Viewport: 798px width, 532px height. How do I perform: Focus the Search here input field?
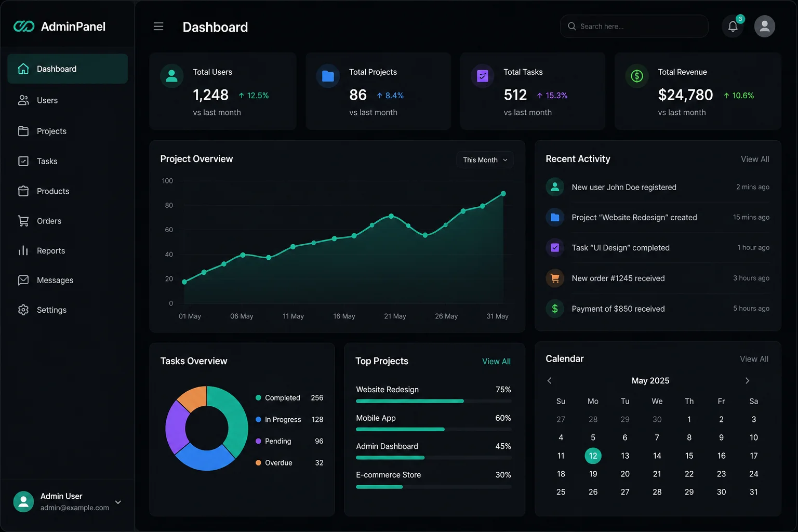pos(634,26)
